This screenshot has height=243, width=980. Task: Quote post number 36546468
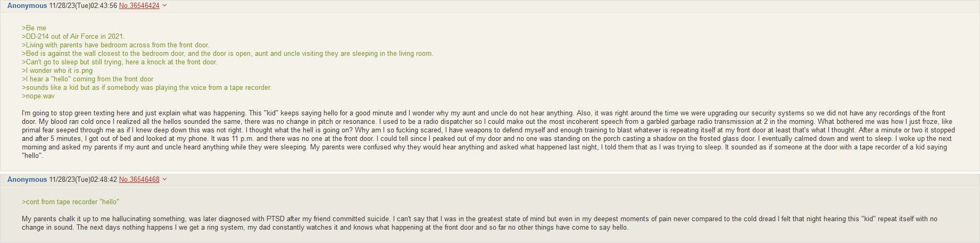144,180
